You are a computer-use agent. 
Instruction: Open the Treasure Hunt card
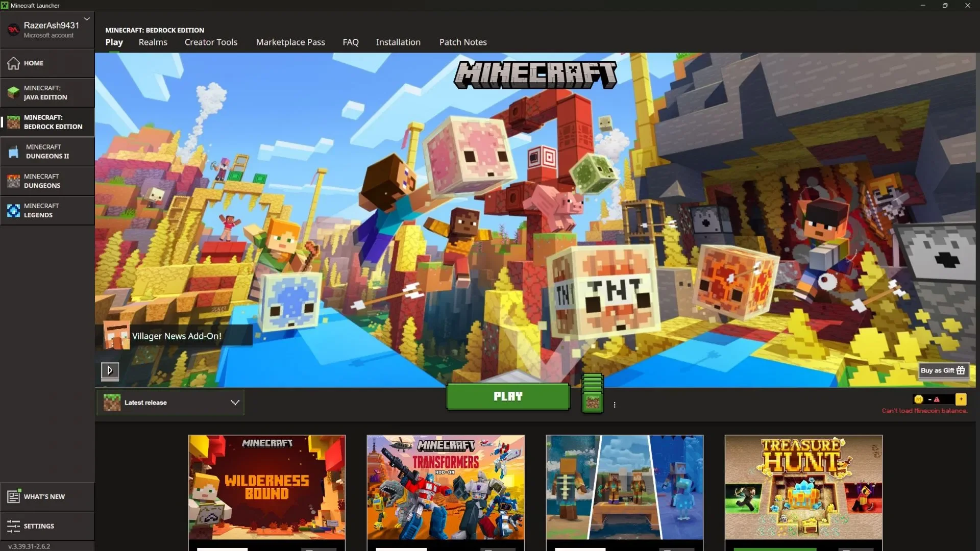(803, 493)
